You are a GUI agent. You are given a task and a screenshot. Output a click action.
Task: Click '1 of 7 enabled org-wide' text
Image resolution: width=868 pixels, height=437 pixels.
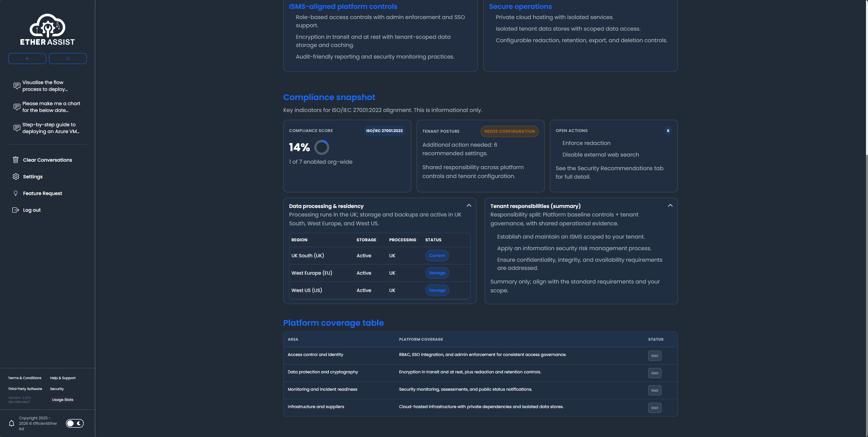(x=320, y=162)
